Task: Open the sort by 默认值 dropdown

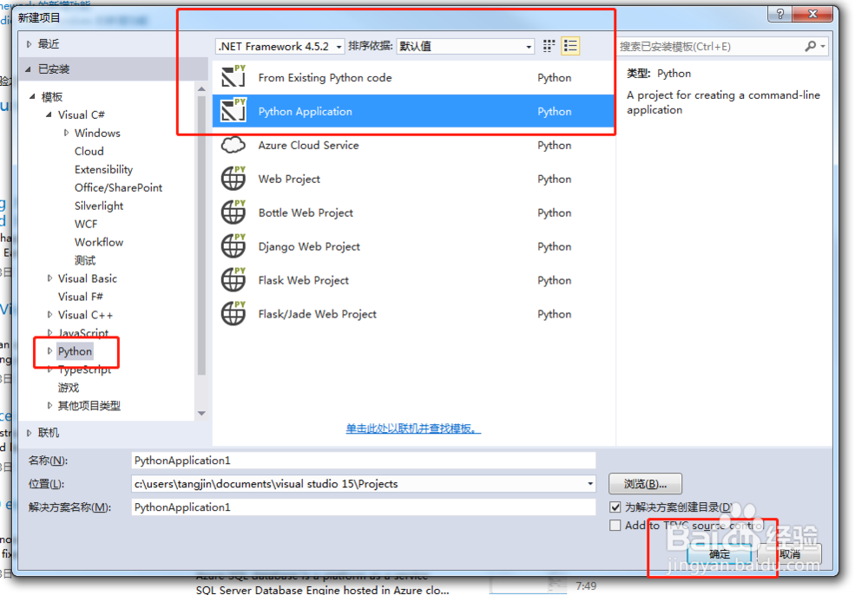Action: tap(465, 47)
